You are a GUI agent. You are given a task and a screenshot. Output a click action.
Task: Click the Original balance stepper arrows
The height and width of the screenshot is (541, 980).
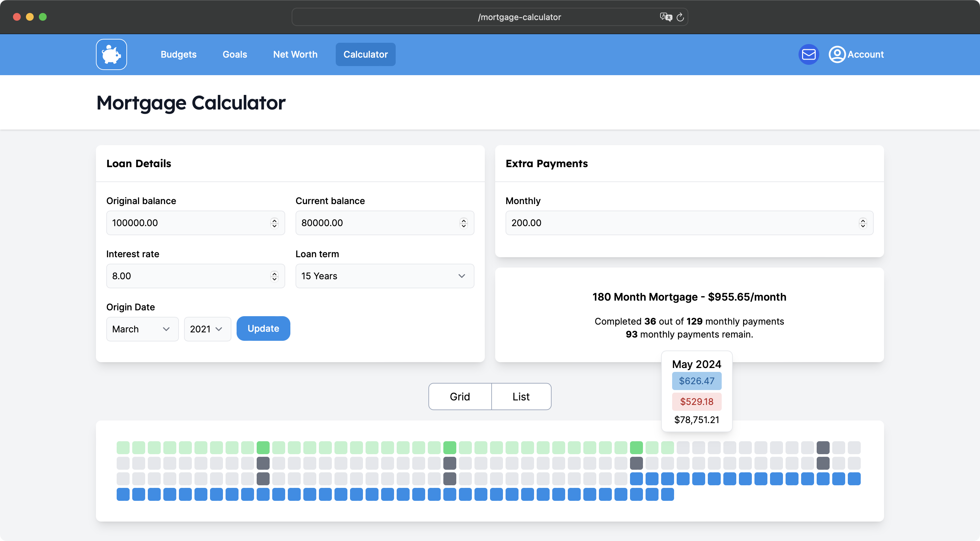[x=274, y=223]
